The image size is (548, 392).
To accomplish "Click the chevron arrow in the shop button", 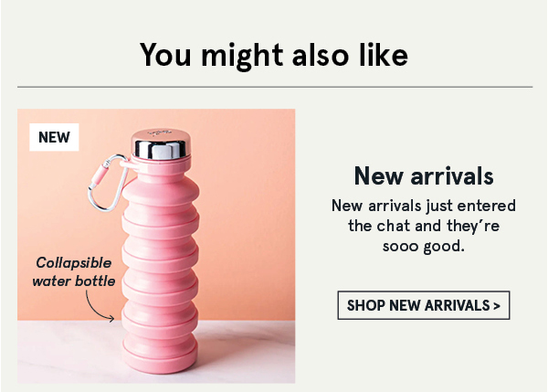I will point(497,306).
